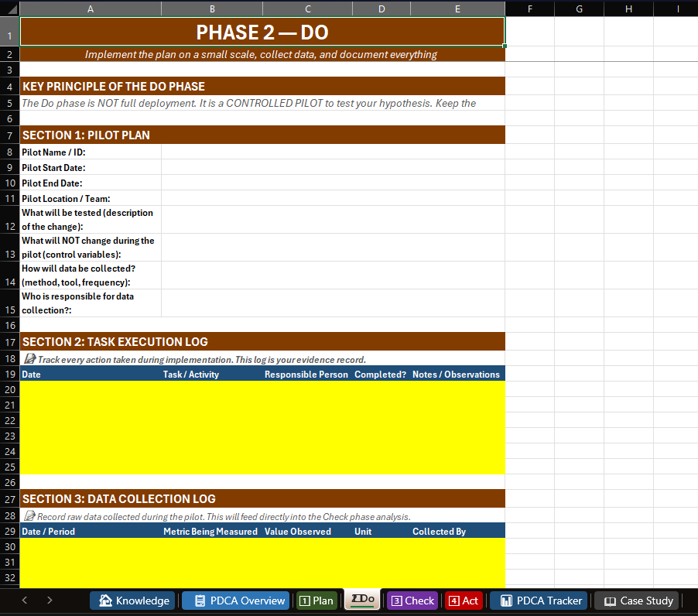This screenshot has width=698, height=616.
Task: Click the house icon on the Knowledge tab
Action: (x=105, y=601)
